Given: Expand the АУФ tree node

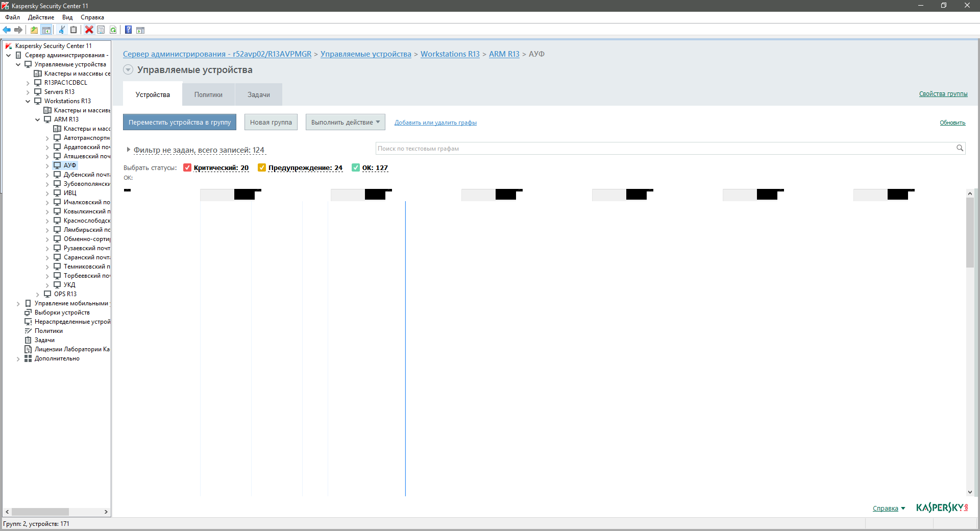Looking at the screenshot, I should (47, 165).
